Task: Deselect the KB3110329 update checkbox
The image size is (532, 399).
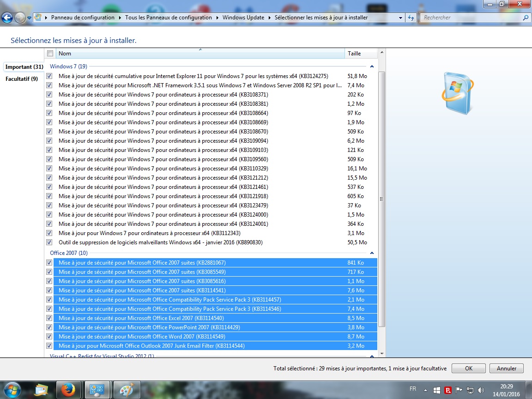Action: pyautogui.click(x=49, y=168)
